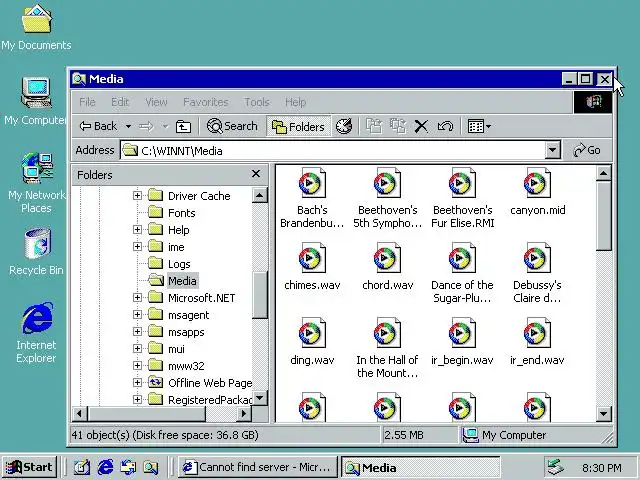Click the file list vertical scrollbar down arrow

[603, 414]
